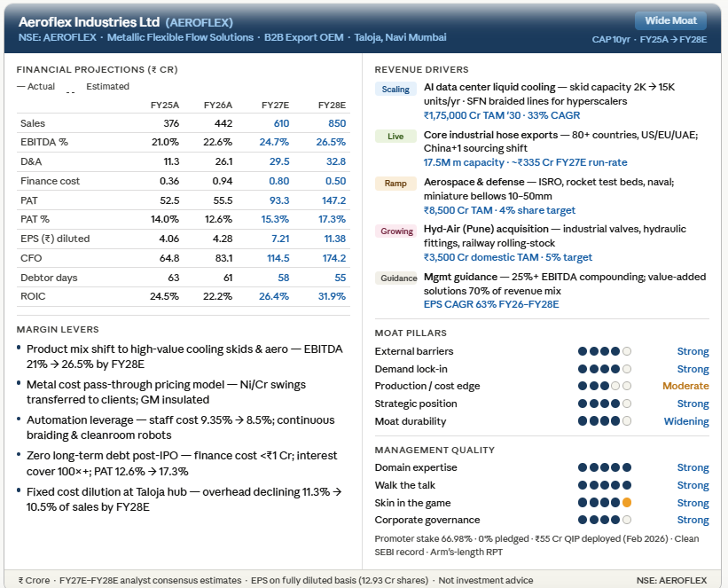Click the Actual legend entry
Viewport: 728px width, 588px height.
click(35, 86)
